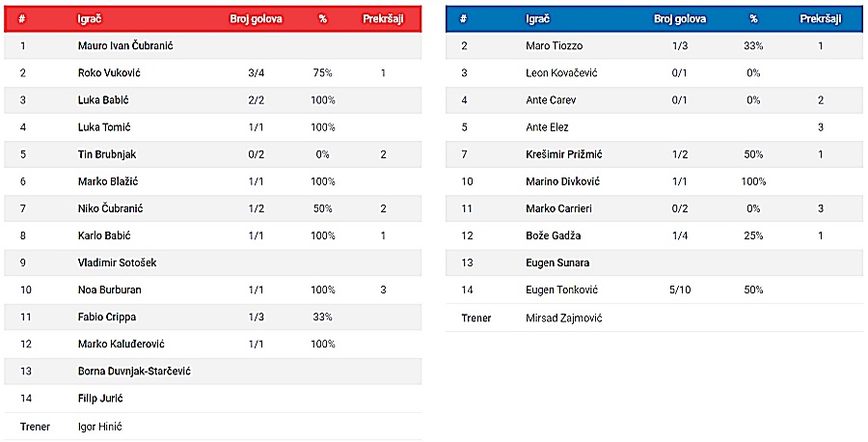Click Ante Elez in blue team
868x442 pixels.
[x=547, y=126]
